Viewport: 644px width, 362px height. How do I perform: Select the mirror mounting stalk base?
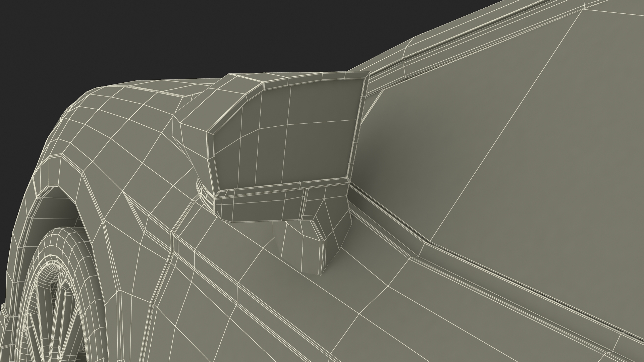pos(314,231)
